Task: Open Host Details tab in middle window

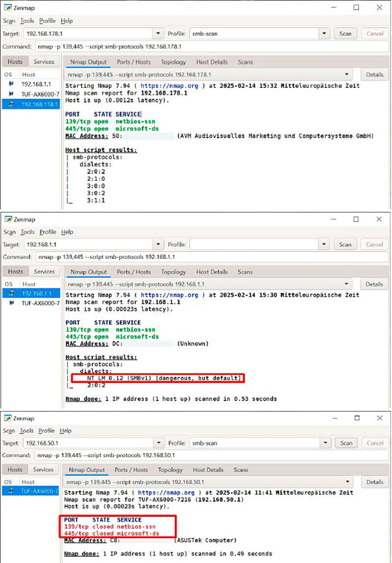Action: click(x=212, y=272)
